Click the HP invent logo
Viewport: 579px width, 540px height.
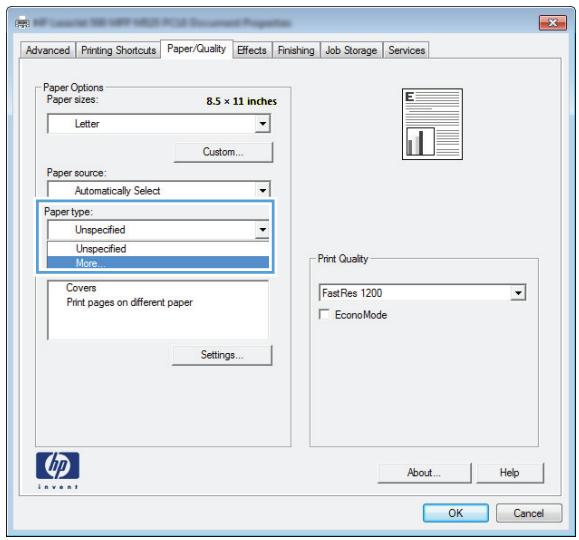[58, 471]
